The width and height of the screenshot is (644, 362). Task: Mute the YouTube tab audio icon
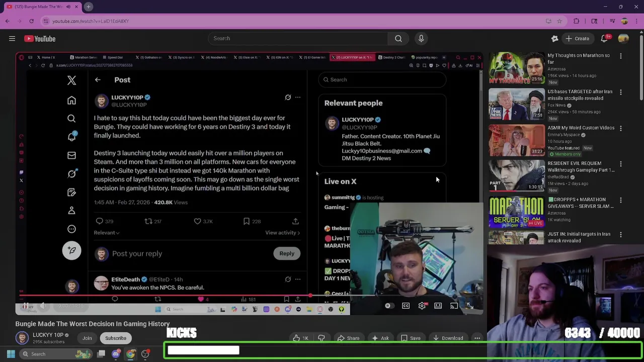pos(68,7)
